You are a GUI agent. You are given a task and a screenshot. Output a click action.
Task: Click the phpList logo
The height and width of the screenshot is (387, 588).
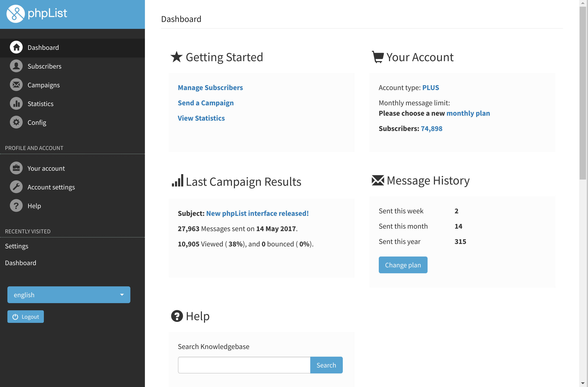point(36,14)
